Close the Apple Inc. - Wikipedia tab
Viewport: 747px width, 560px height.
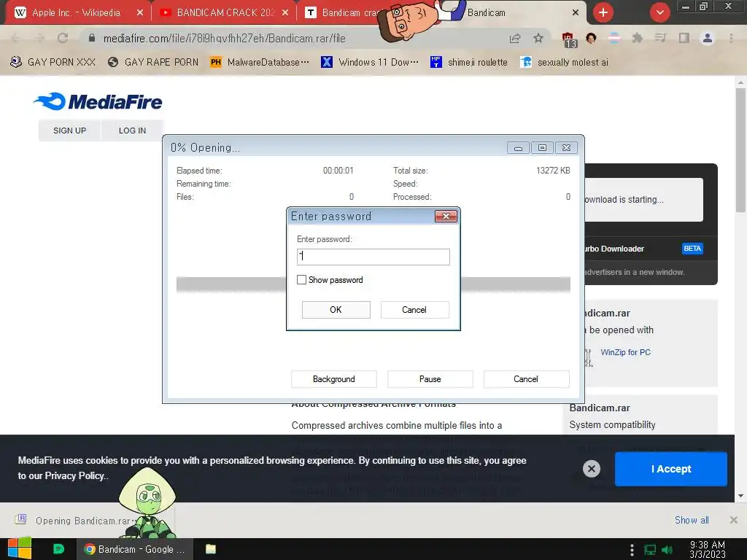pos(139,13)
